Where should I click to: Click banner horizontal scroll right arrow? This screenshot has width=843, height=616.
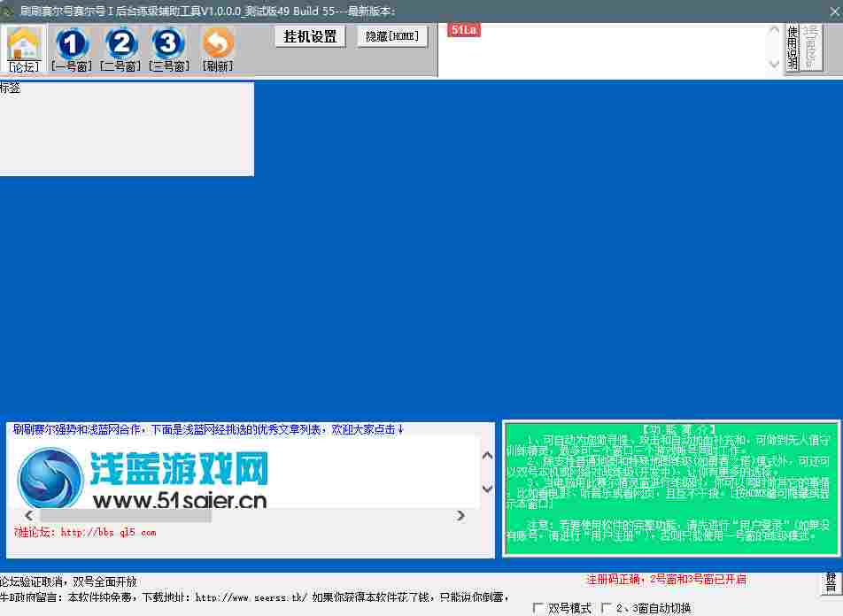pos(460,515)
